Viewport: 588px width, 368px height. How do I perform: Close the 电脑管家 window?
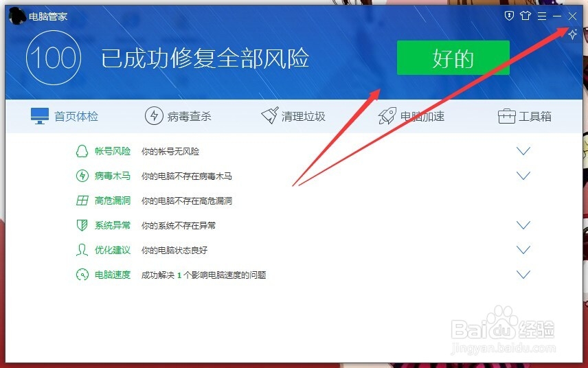pos(572,16)
